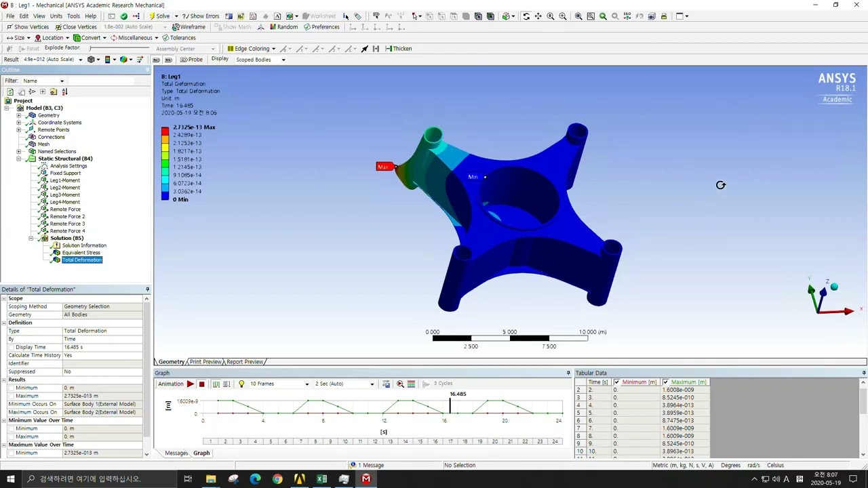
Task: Expand the Geometry tree node
Action: pos(19,115)
